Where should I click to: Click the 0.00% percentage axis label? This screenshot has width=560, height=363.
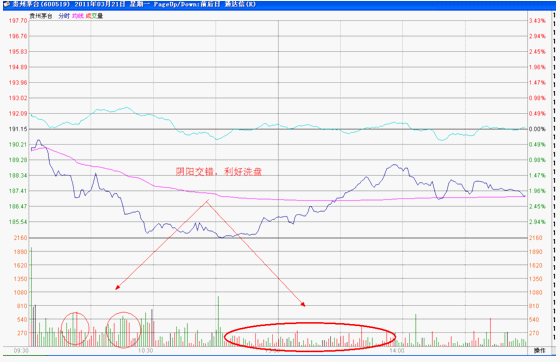[x=538, y=129]
